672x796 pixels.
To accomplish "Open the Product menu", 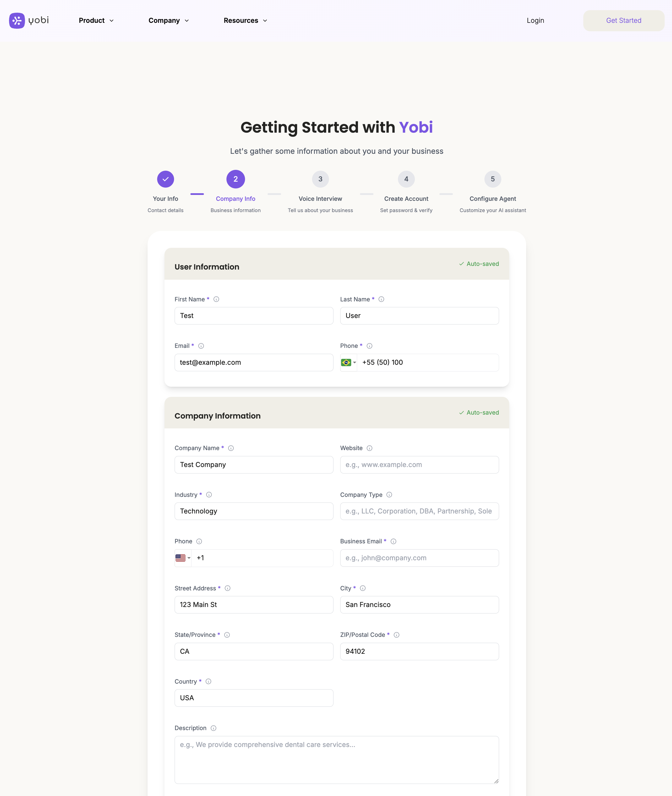I will pyautogui.click(x=96, y=21).
